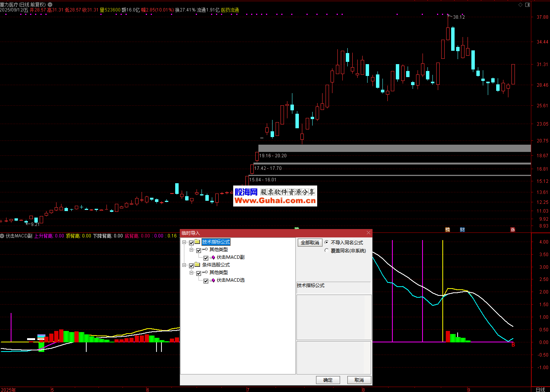Click the stock title 塞力医疗(日线,前复权)

[23, 5]
